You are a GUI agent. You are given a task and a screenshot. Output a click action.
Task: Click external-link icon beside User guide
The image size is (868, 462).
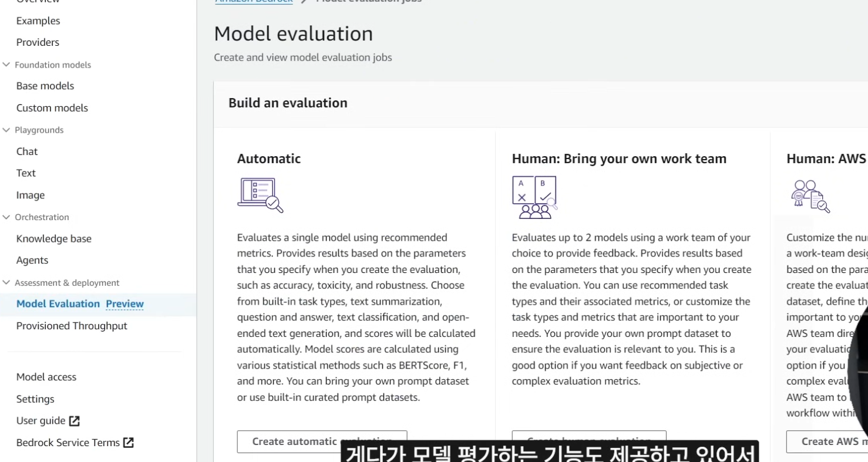click(x=75, y=420)
